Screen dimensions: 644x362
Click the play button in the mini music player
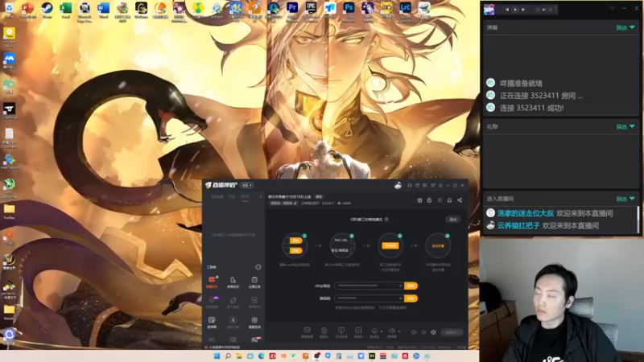515,9
